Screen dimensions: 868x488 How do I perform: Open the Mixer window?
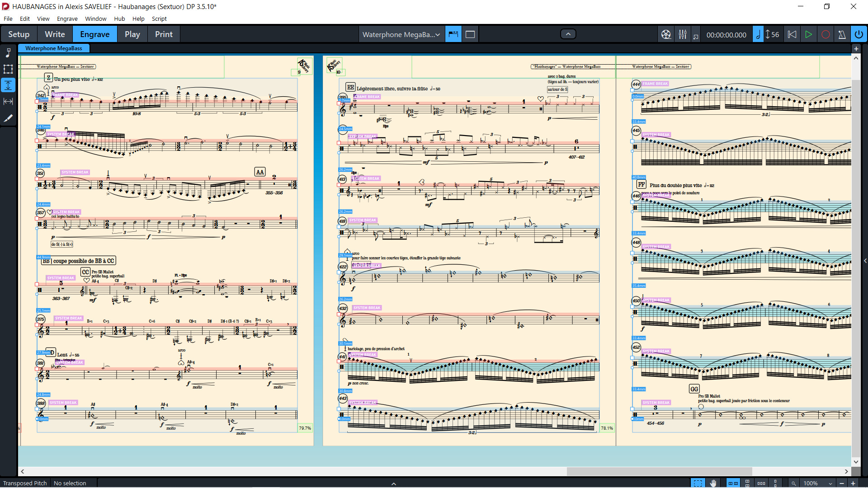[683, 34]
